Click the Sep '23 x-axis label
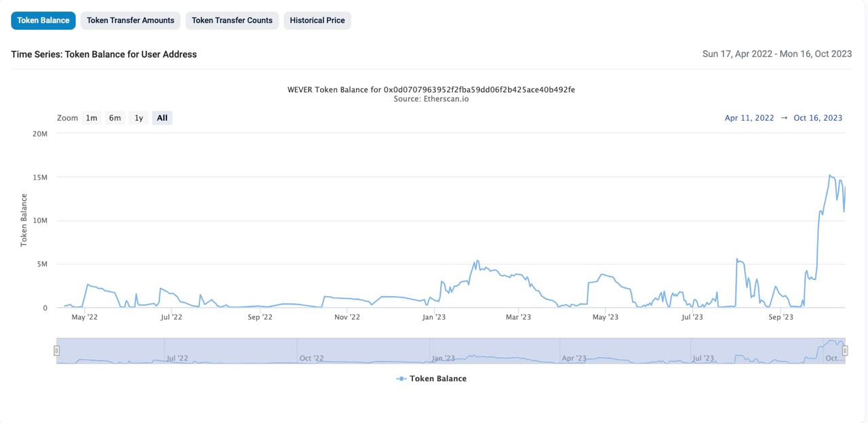Viewport: 868px width, 423px height. pyautogui.click(x=781, y=317)
